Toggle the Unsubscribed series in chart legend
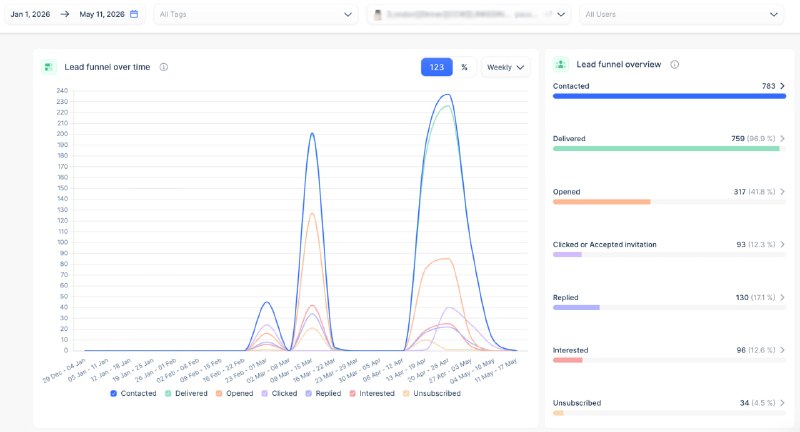This screenshot has height=432, width=800. [432, 393]
